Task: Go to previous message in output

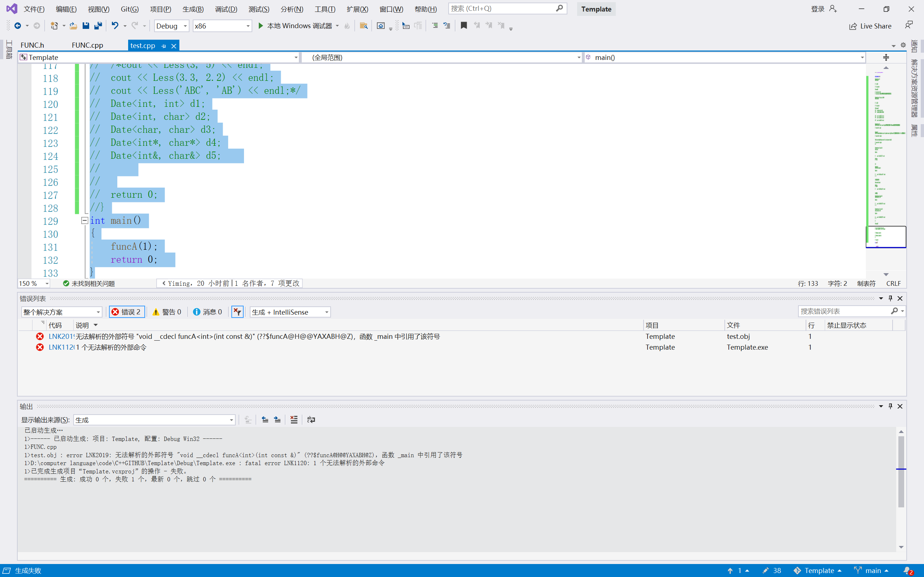Action: click(x=265, y=420)
